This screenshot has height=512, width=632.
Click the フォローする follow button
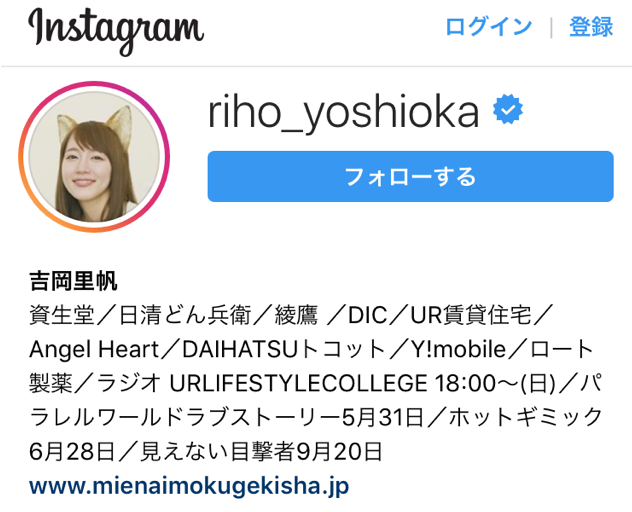pos(410,176)
